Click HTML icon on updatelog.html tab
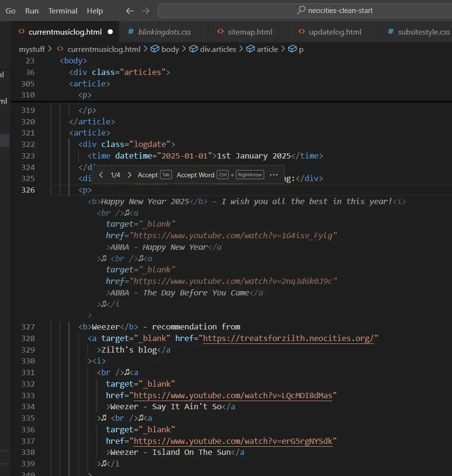452x476 pixels. [302, 32]
